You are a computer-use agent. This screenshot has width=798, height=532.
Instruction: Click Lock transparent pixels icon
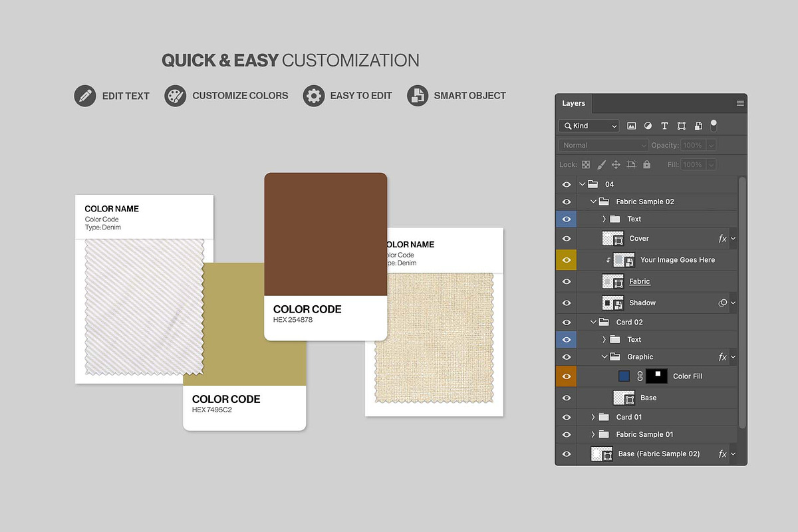click(586, 164)
